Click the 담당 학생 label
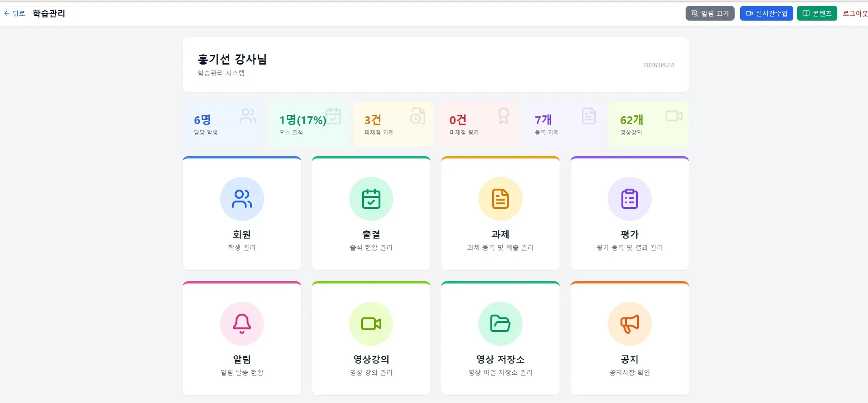Screen dimensions: 868x403 [206, 132]
